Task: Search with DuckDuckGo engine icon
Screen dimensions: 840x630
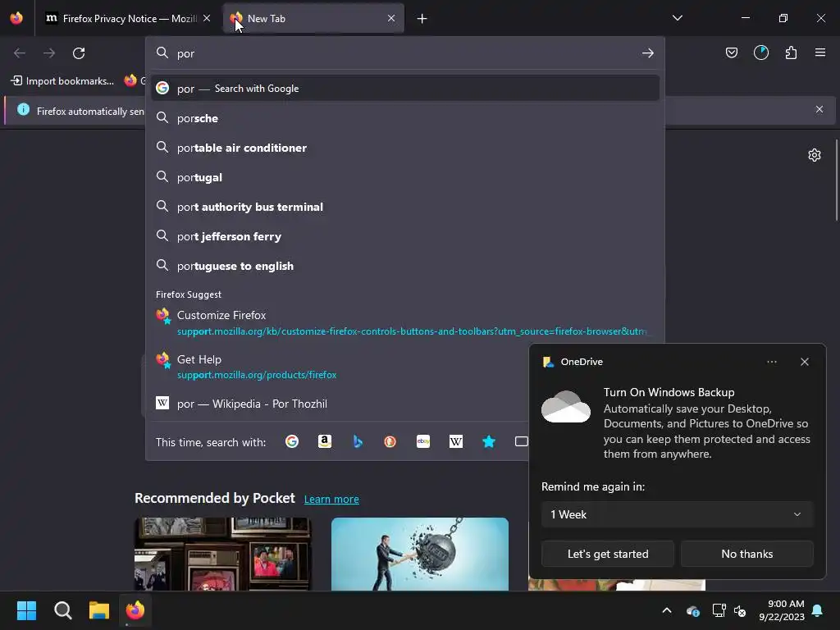Action: [x=390, y=442]
